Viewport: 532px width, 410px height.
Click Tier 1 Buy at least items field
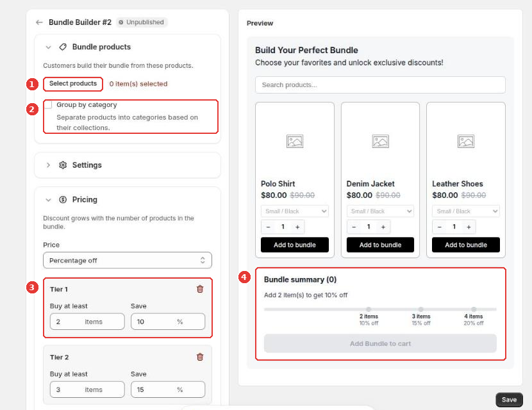[87, 322]
